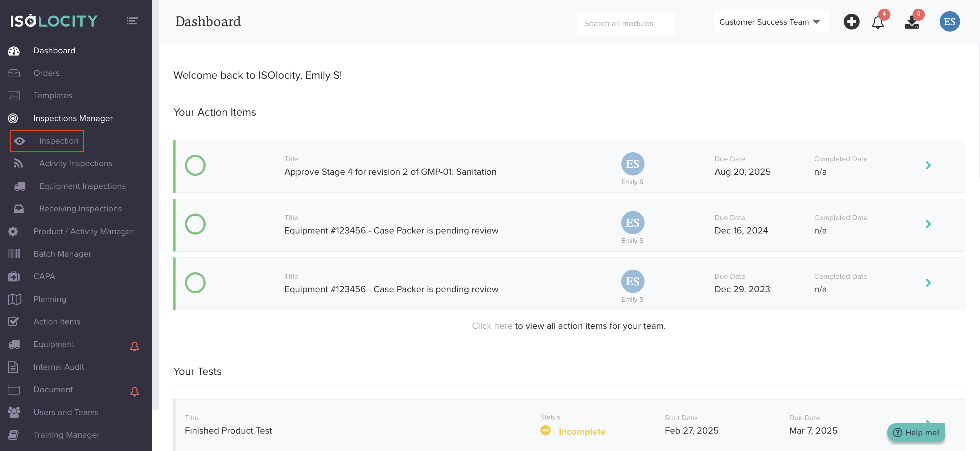The width and height of the screenshot is (980, 451).
Task: Open the Customer Success Team dropdown
Action: [x=770, y=22]
